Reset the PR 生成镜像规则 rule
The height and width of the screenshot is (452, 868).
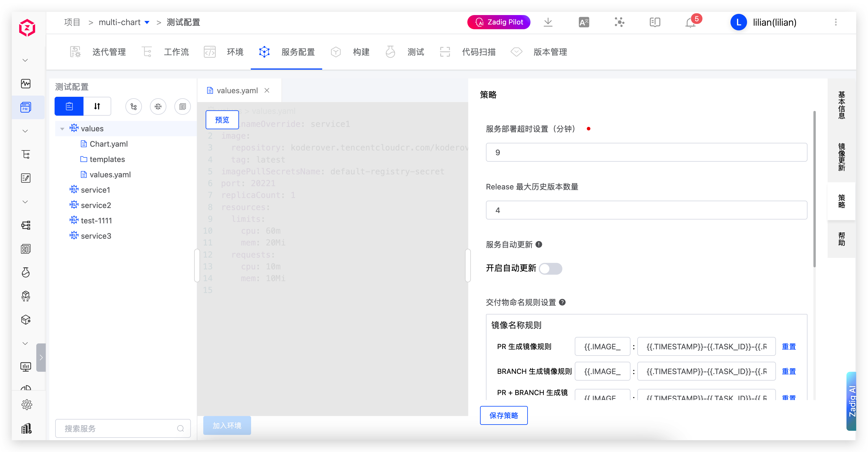789,346
